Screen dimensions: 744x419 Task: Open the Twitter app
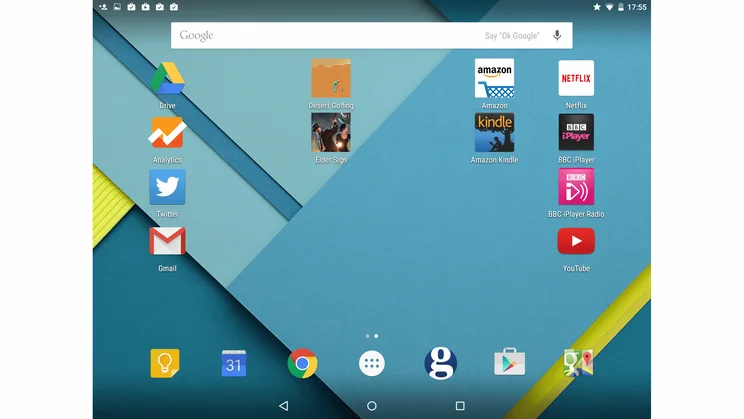167,187
